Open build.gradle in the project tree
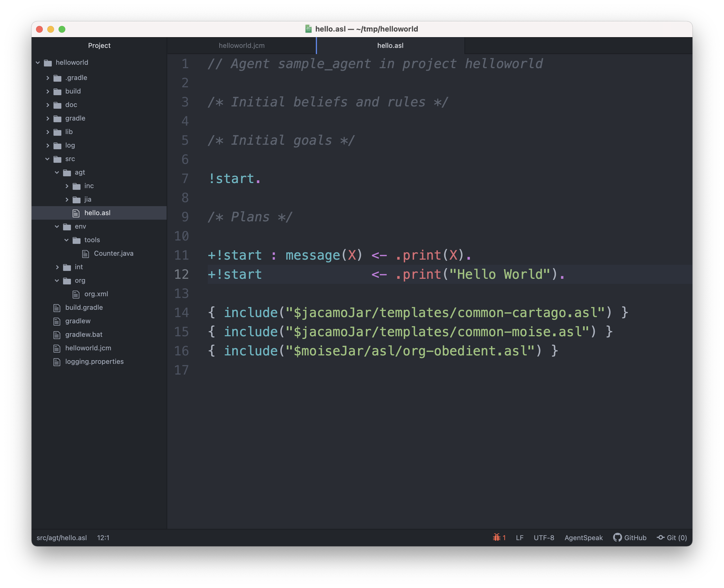 (x=84, y=308)
